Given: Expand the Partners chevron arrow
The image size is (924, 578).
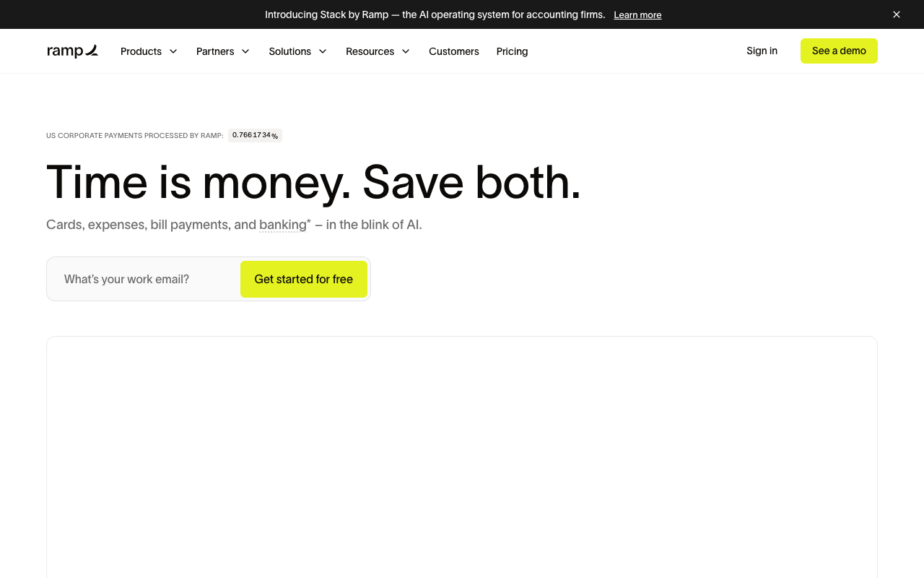Looking at the screenshot, I should 245,51.
